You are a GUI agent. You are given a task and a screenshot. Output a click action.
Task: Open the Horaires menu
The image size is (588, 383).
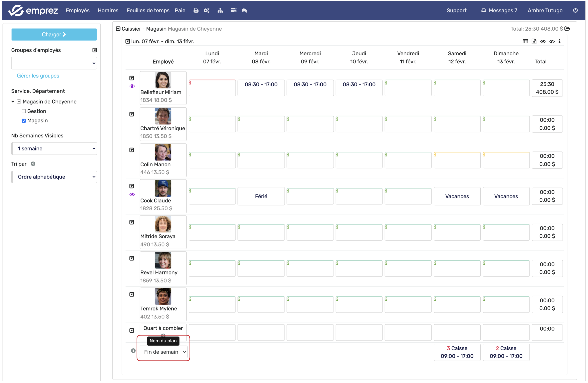pos(108,10)
